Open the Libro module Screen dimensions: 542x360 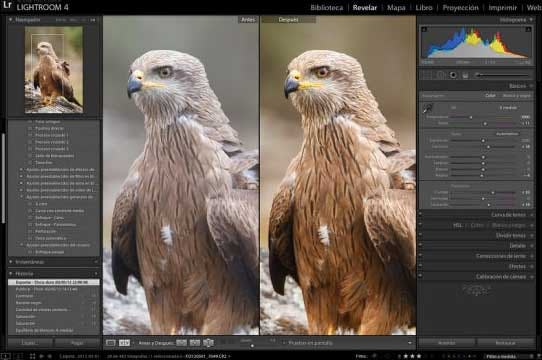[424, 7]
